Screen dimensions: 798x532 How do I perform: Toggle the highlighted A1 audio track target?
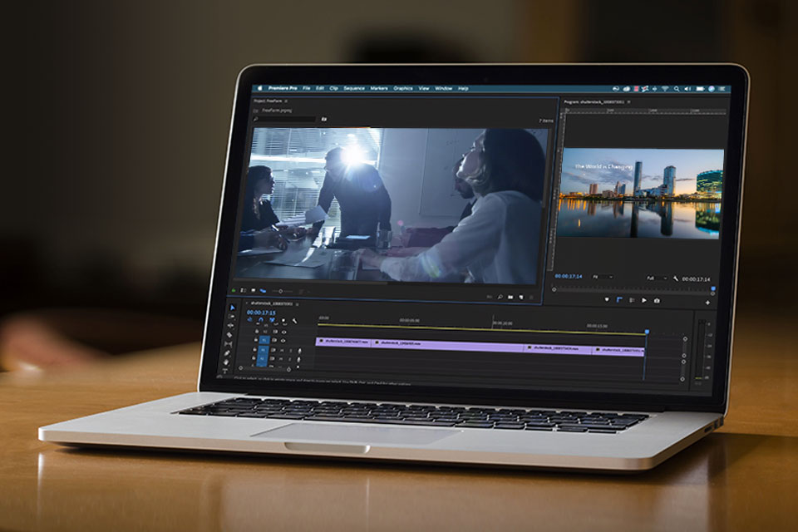(263, 351)
